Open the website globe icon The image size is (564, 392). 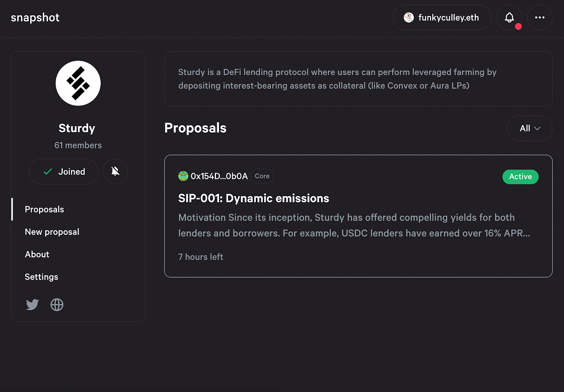[57, 305]
